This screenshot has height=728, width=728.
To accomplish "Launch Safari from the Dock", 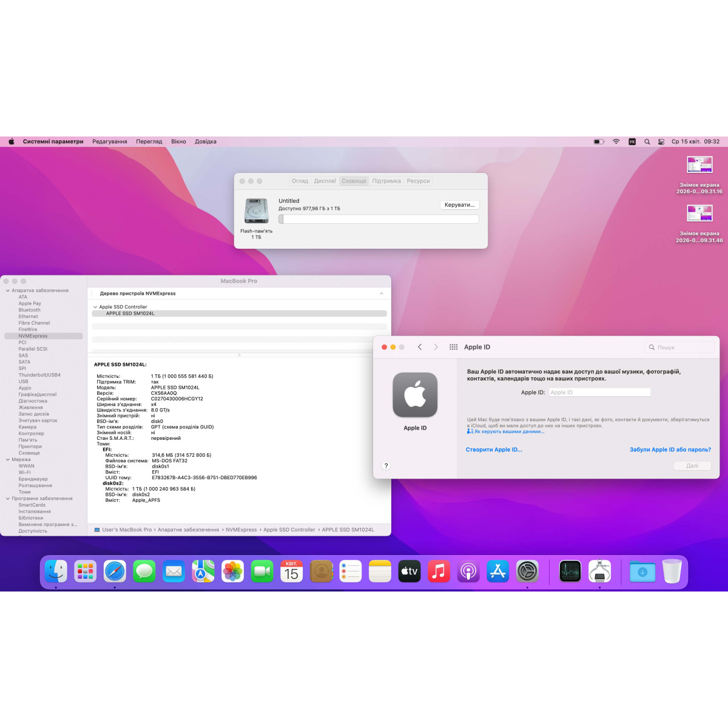I will pos(115,571).
